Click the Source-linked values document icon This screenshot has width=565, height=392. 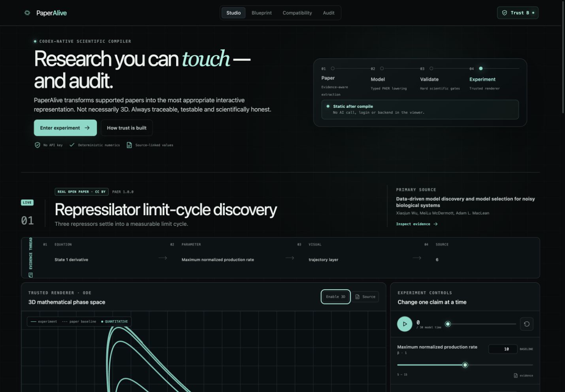[129, 145]
